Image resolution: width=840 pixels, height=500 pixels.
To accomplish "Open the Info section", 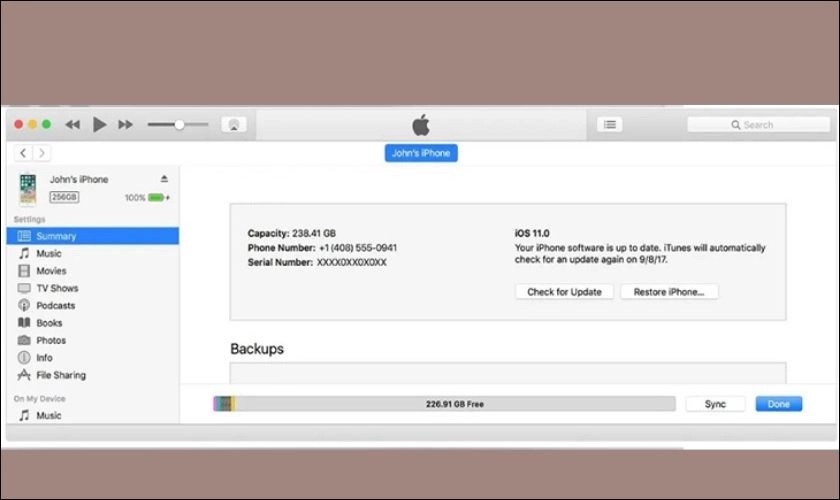I will click(x=93, y=357).
